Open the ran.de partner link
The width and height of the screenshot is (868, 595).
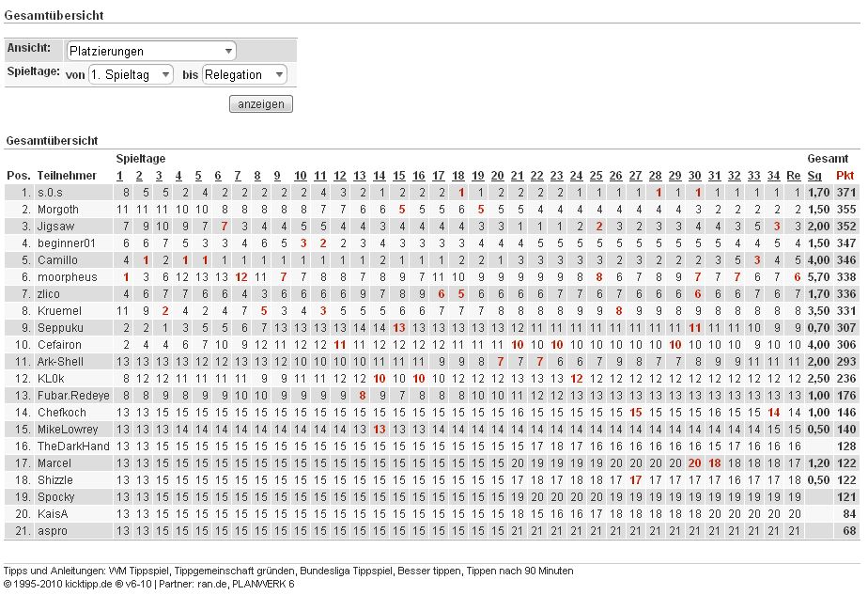coord(212,584)
